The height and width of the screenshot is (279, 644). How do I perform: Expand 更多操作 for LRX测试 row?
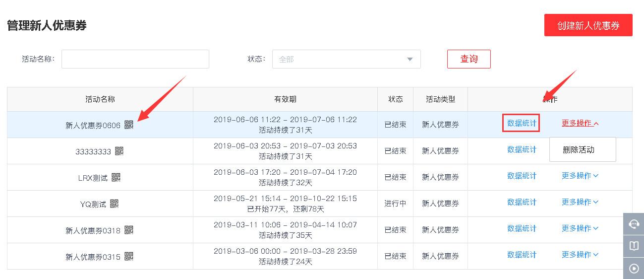[580, 176]
